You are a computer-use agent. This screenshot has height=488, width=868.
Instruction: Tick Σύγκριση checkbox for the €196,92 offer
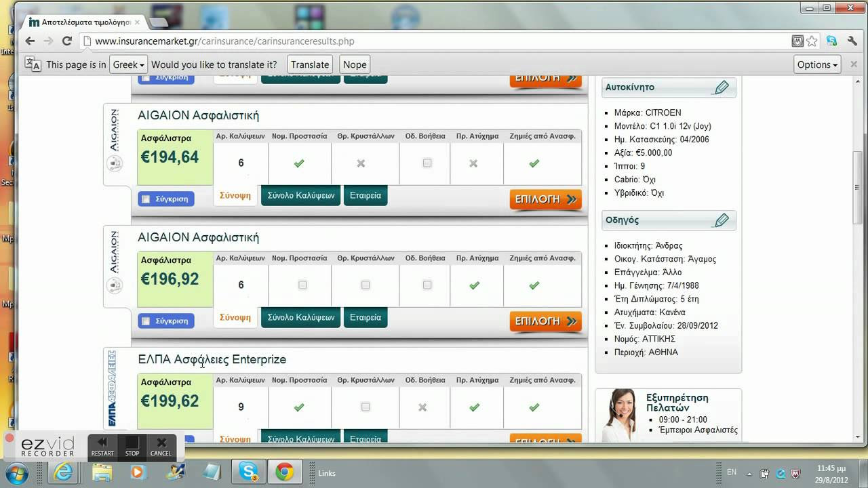pos(145,321)
